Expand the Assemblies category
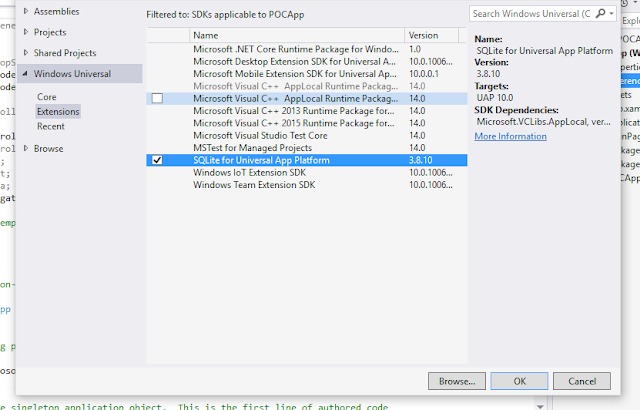This screenshot has height=410, width=640. point(26,11)
